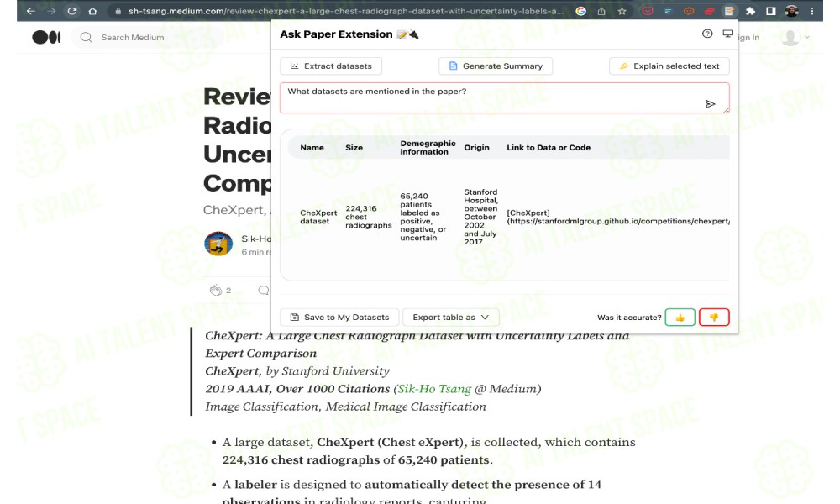Open the Extensions puzzle menu
Image resolution: width=840 pixels, height=504 pixels.
[x=750, y=11]
